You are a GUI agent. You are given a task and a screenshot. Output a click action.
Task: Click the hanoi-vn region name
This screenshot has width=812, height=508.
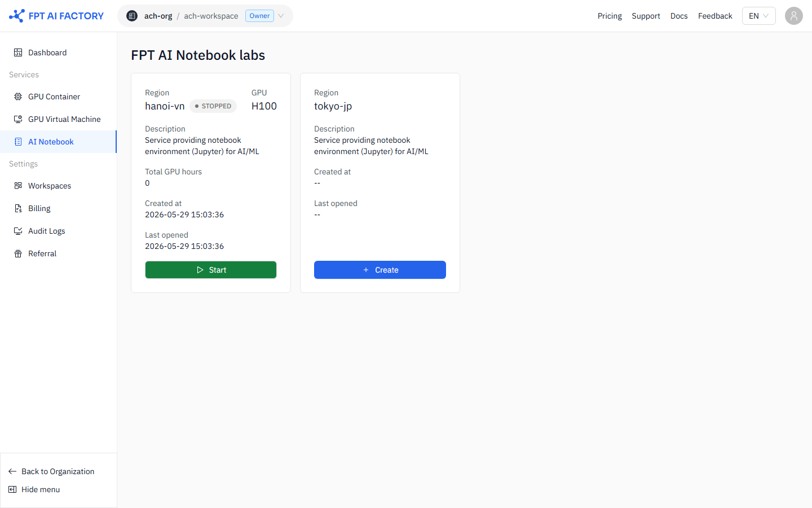(x=165, y=106)
